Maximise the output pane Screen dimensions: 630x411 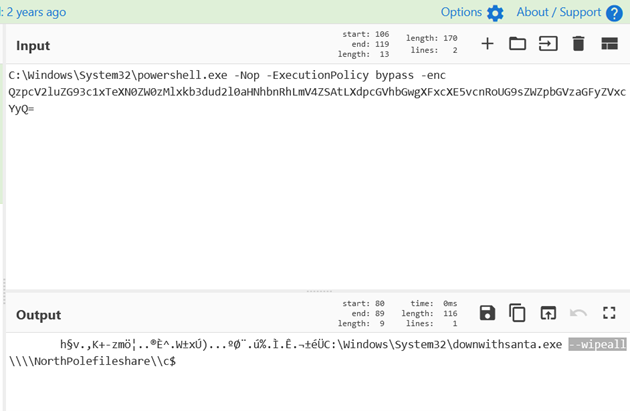pos(609,313)
